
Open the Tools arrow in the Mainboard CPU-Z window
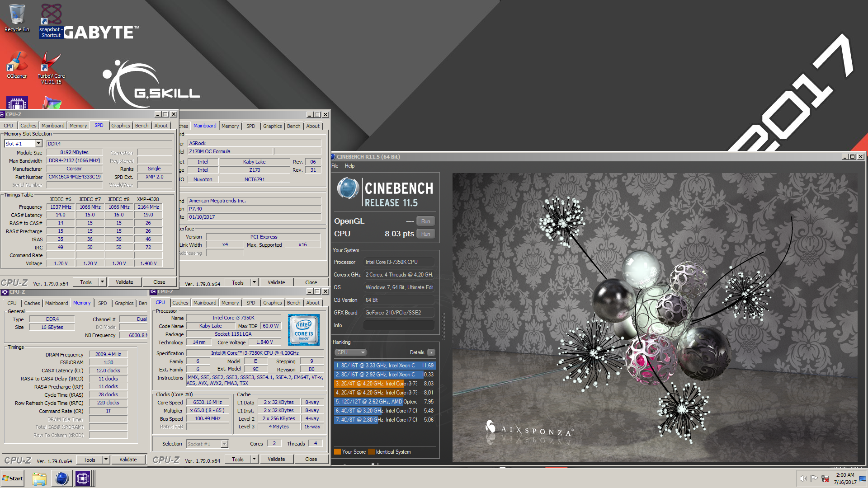click(x=255, y=282)
